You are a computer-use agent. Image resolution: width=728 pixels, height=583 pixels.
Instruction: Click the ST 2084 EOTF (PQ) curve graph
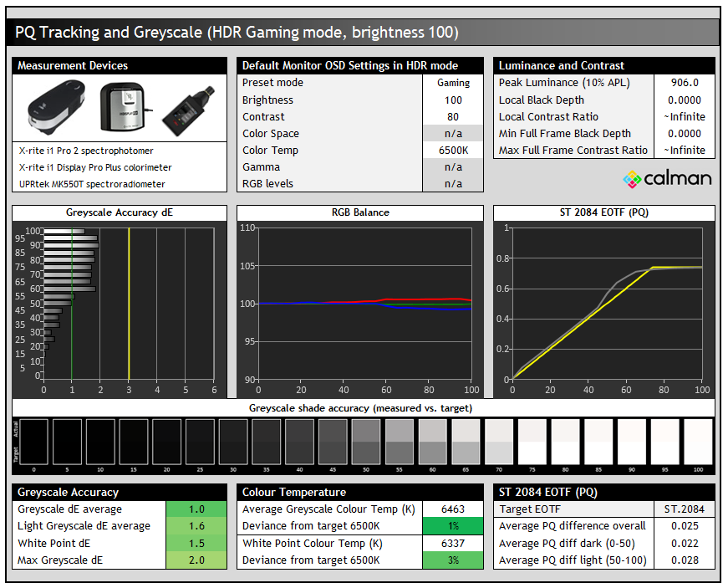pos(607,303)
